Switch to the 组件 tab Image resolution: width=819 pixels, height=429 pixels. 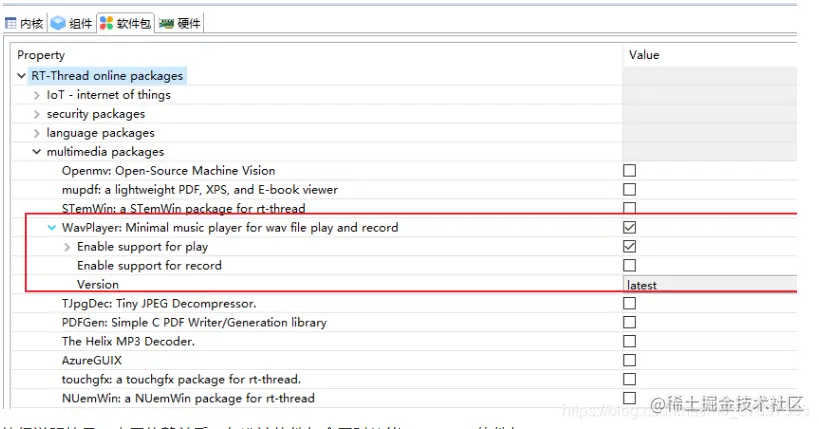(72, 23)
